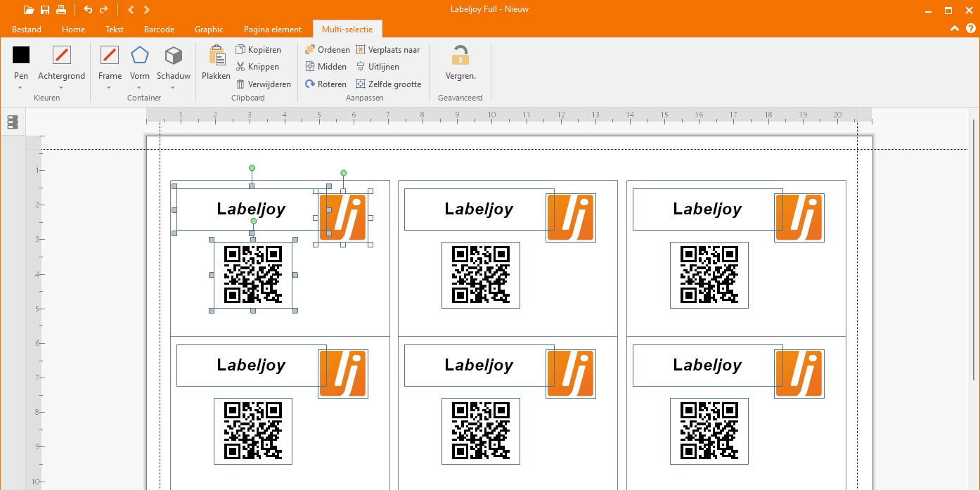The image size is (980, 490).
Task: Click the Vergren. padlock button
Action: tap(460, 63)
